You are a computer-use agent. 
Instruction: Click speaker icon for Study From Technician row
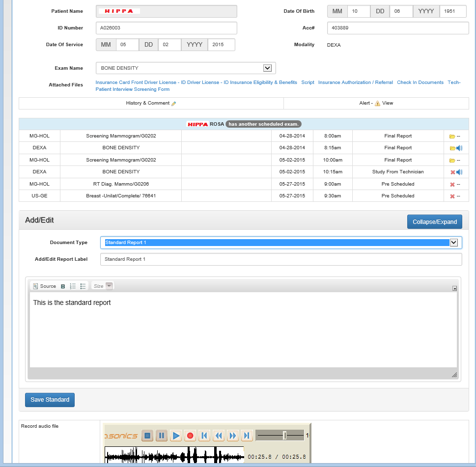click(x=459, y=172)
